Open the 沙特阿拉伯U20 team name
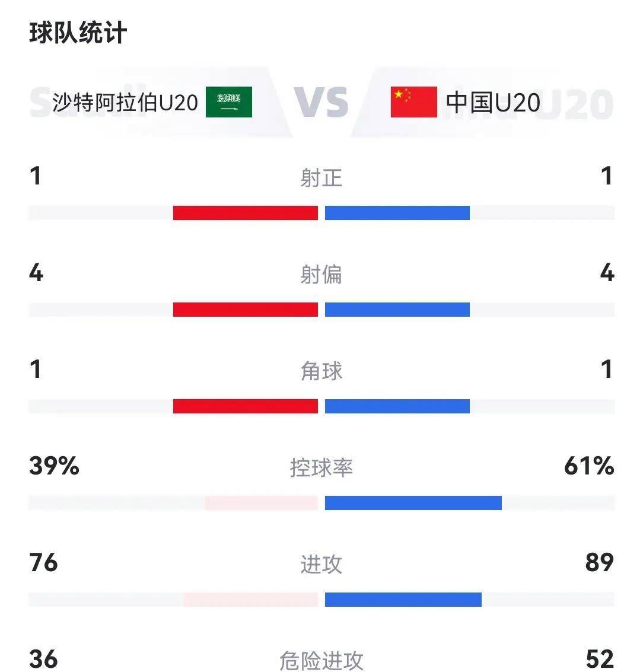The width and height of the screenshot is (643, 672). pyautogui.click(x=125, y=102)
